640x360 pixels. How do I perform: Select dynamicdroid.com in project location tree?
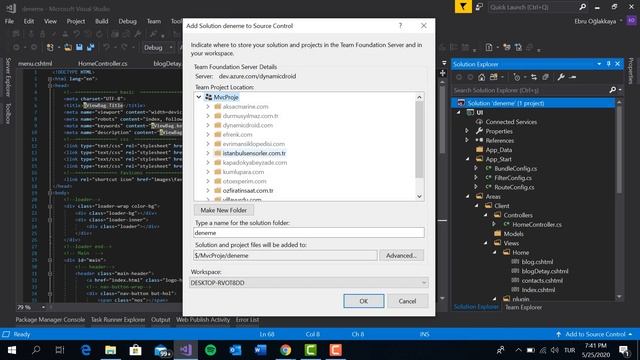248,125
